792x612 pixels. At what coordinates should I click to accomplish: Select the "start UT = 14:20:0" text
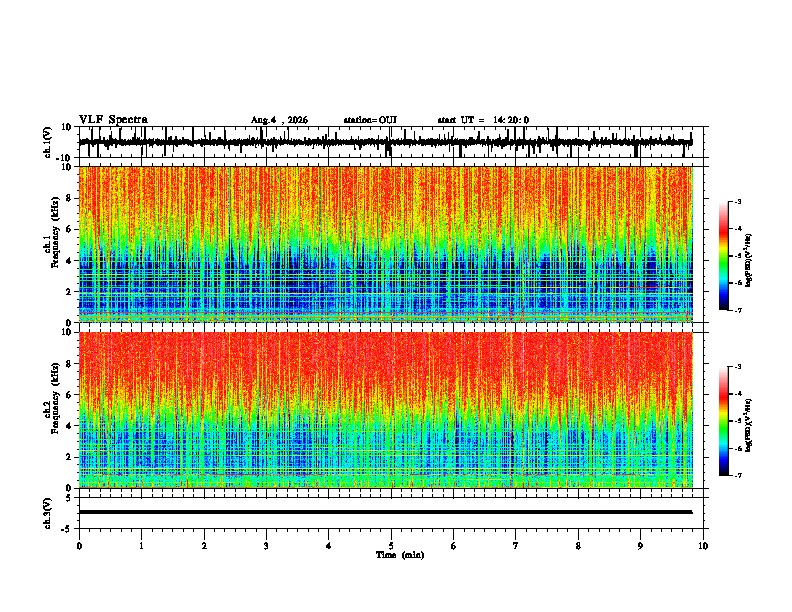click(x=483, y=120)
